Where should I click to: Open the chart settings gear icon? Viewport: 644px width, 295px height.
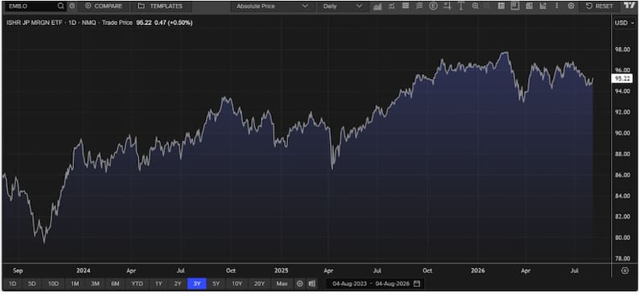[x=571, y=6]
